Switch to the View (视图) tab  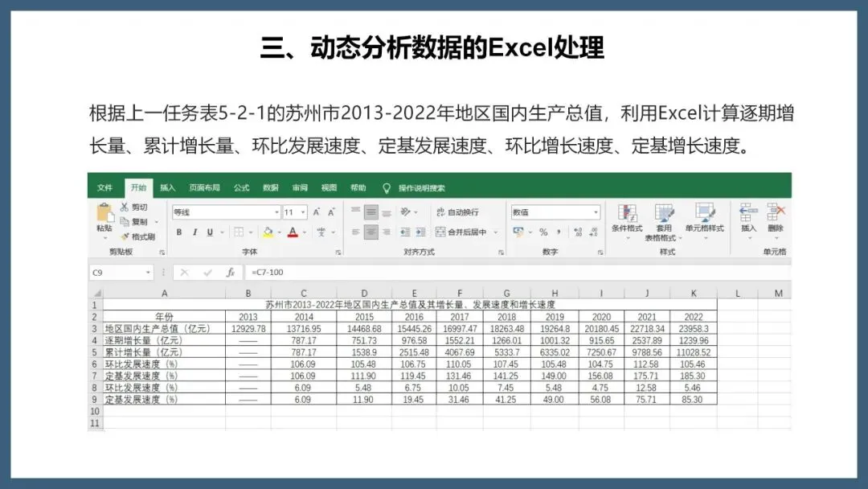[329, 187]
